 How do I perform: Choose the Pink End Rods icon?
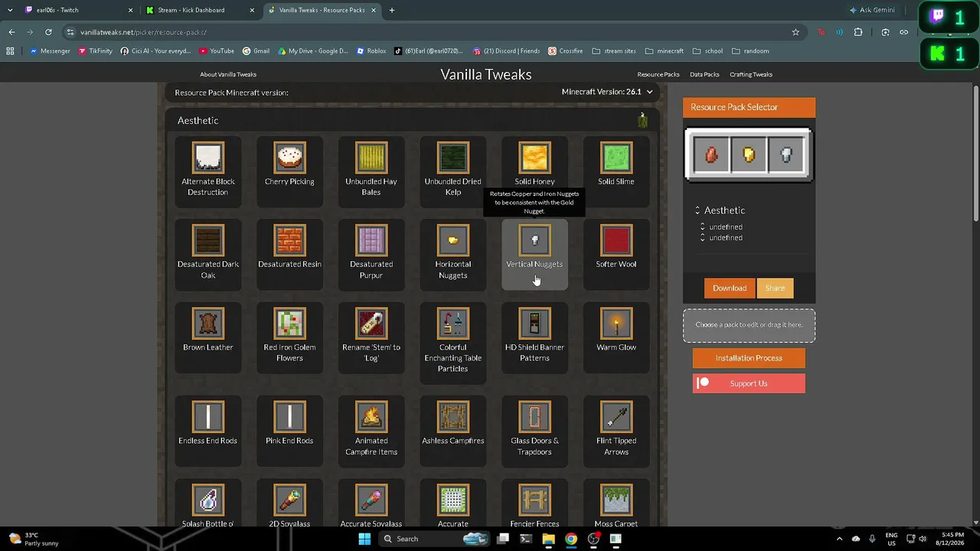tap(289, 417)
